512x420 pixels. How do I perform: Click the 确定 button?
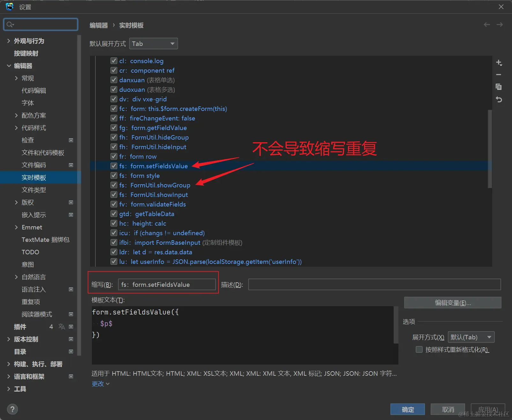click(408, 409)
